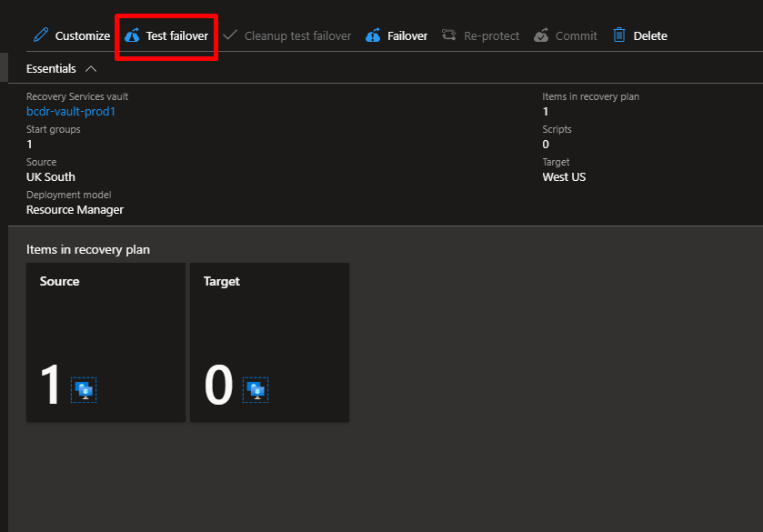Select the virtual machine icon in Source tile
The width and height of the screenshot is (763, 532).
84,390
